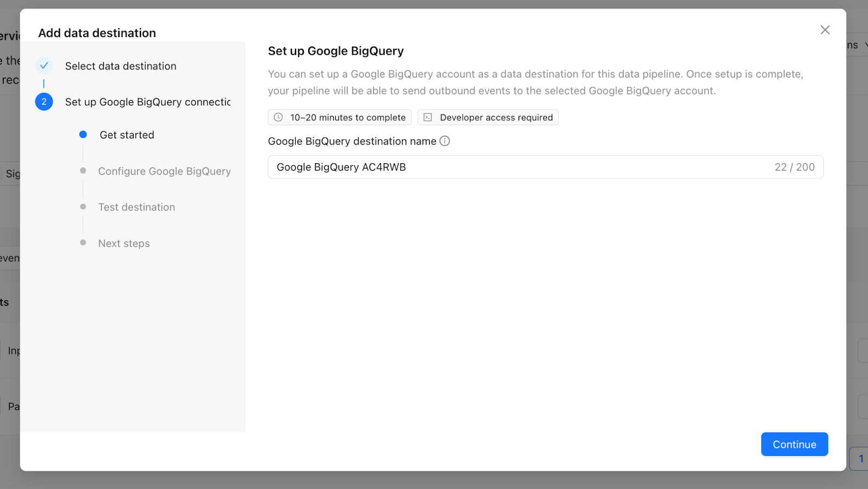Close the Add data destination dialog
Viewport: 868px width, 489px height.
tap(825, 30)
